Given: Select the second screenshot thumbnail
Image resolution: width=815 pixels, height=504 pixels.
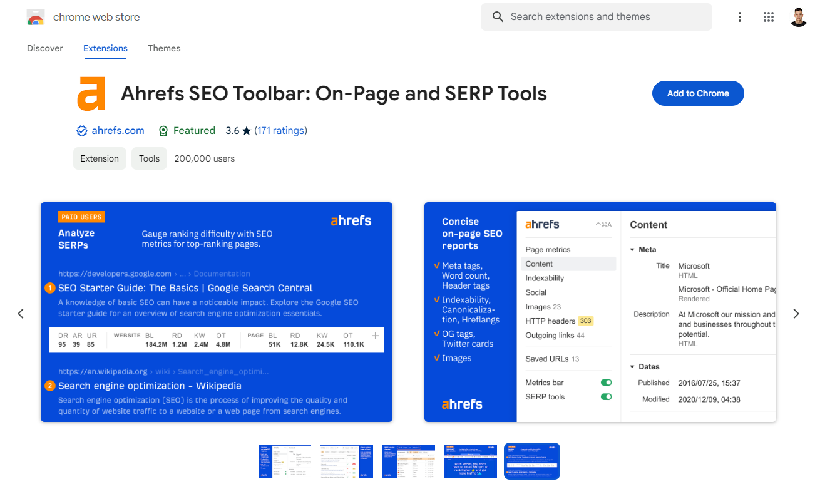Looking at the screenshot, I should pos(346,461).
